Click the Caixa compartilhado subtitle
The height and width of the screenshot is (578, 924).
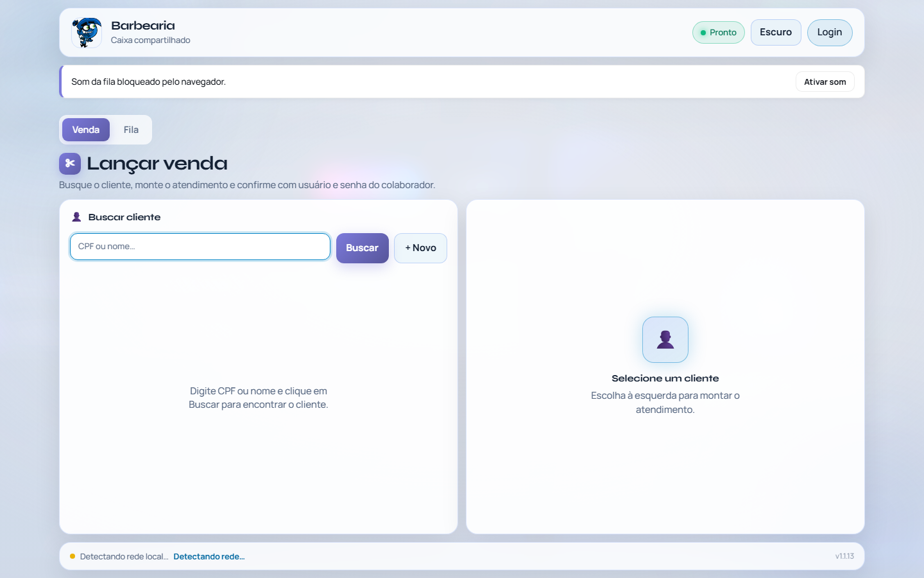click(x=151, y=40)
